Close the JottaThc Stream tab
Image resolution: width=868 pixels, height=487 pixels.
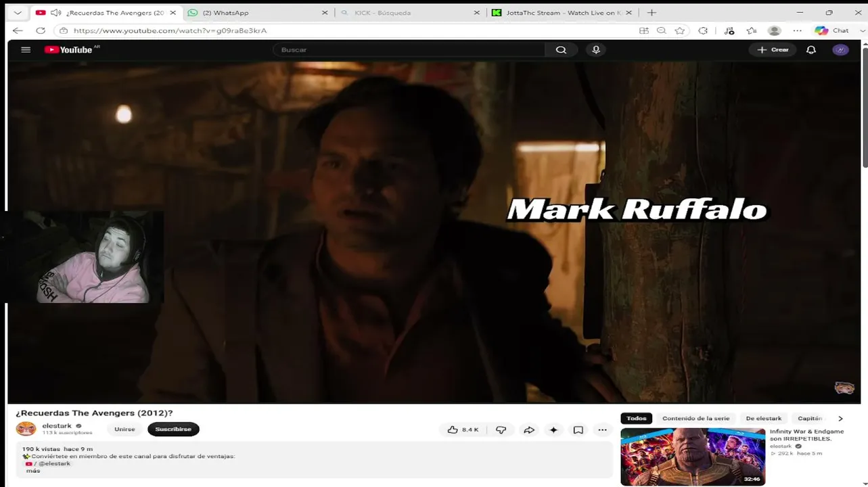click(630, 13)
